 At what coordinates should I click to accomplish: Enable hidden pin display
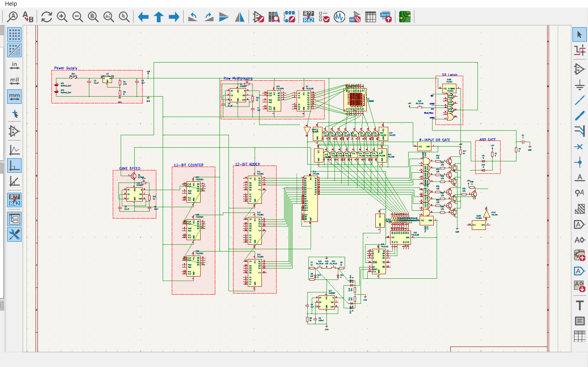tap(14, 131)
